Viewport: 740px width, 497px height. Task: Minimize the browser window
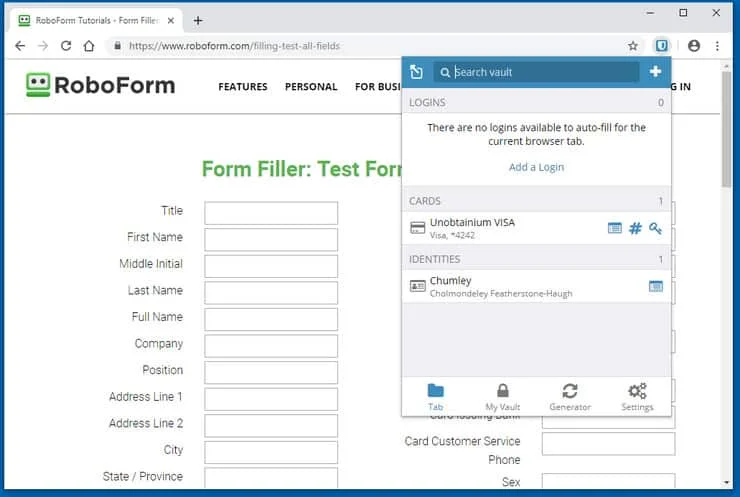point(650,13)
